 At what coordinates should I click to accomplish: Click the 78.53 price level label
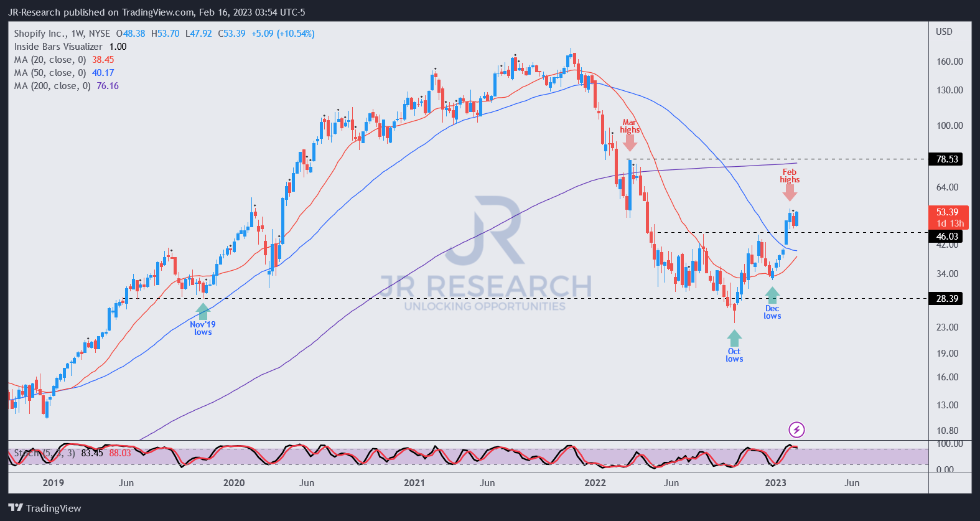pyautogui.click(x=947, y=159)
